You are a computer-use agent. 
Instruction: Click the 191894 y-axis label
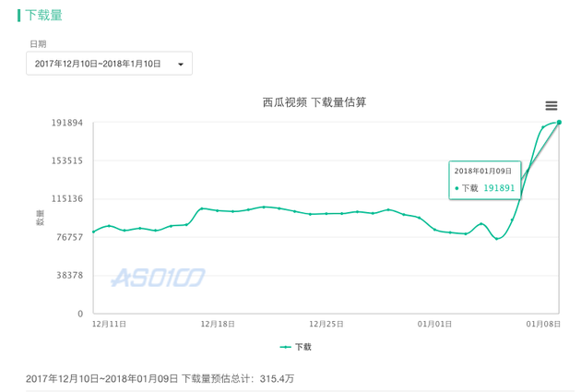pos(67,123)
